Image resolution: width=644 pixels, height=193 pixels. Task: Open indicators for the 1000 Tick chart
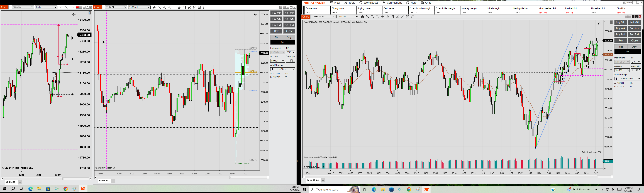click(397, 17)
